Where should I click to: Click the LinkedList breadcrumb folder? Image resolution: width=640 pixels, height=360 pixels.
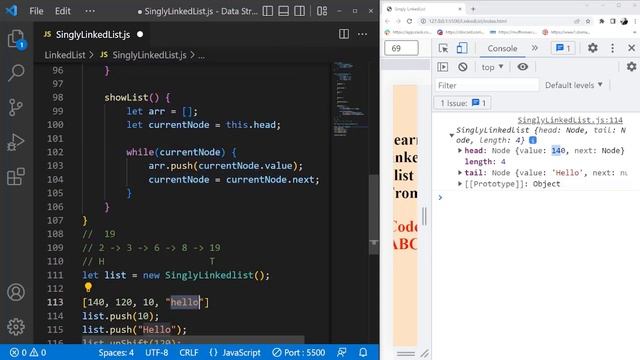click(x=65, y=55)
